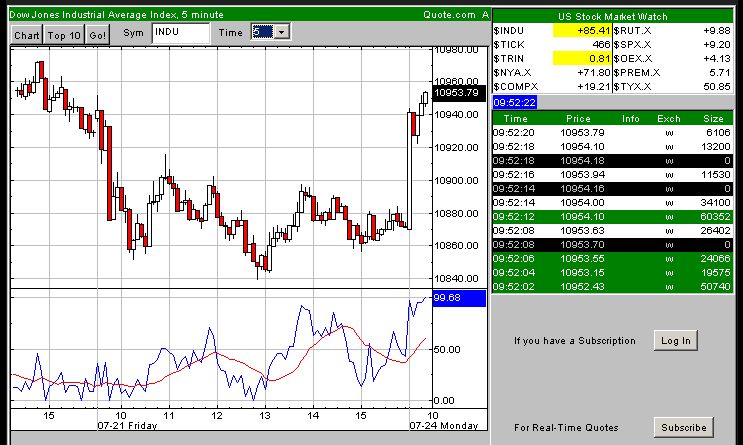Viewport: 743px width, 445px height.
Task: Select the black trade row priced 10954.16
Action: point(612,189)
